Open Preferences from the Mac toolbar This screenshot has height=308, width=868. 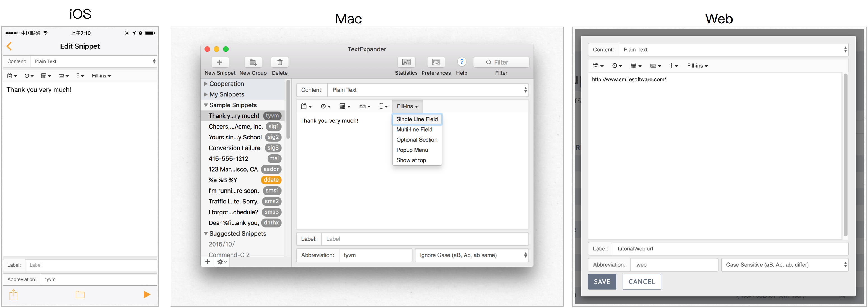[436, 62]
